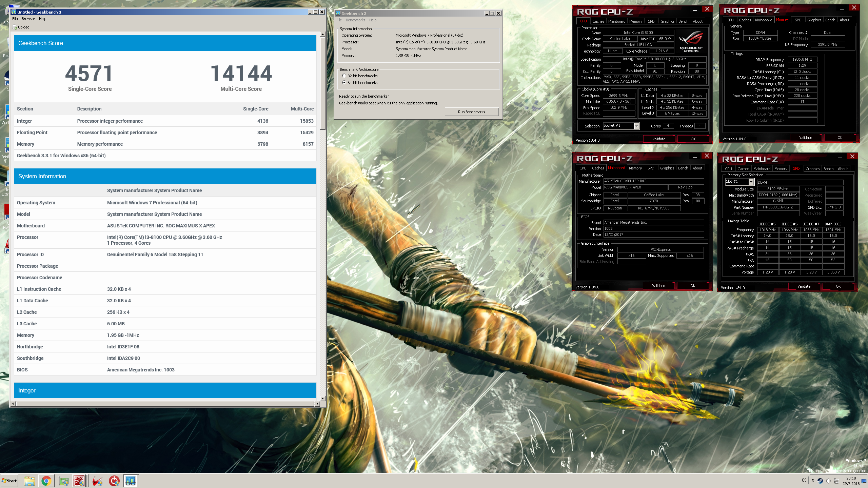Open Help menu in Geekbench results window
868x488 pixels.
click(43, 19)
